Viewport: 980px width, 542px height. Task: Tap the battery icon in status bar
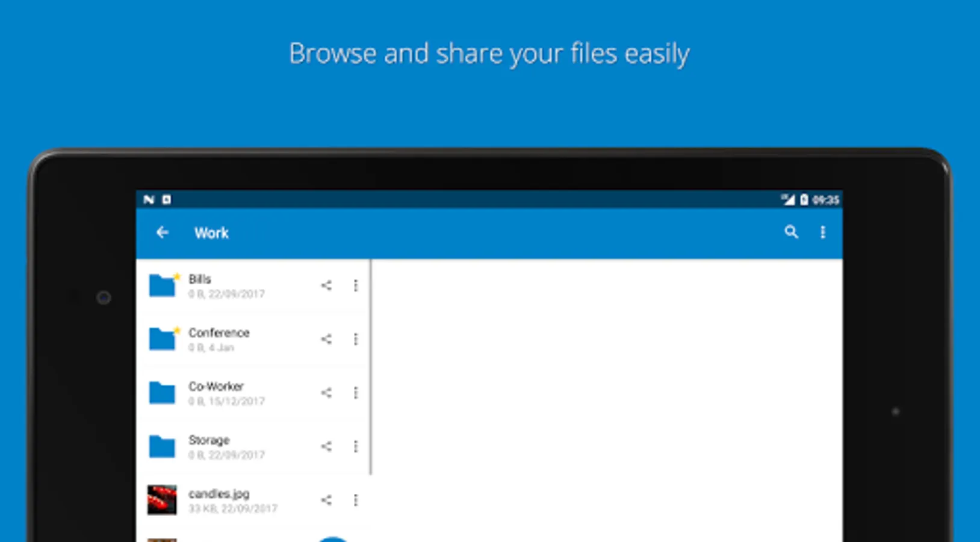pyautogui.click(x=804, y=199)
